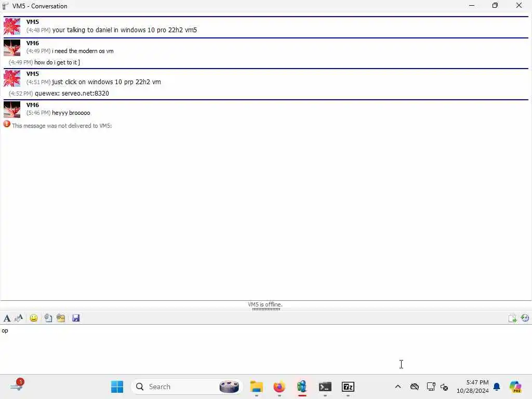Click VM5's avatar beside the 4:48 PM message
The height and width of the screenshot is (399, 532).
click(12, 26)
